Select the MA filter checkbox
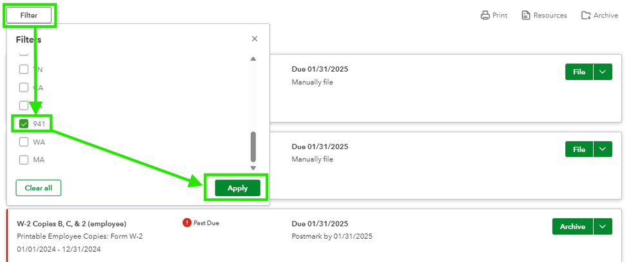644x262 pixels. click(x=24, y=159)
